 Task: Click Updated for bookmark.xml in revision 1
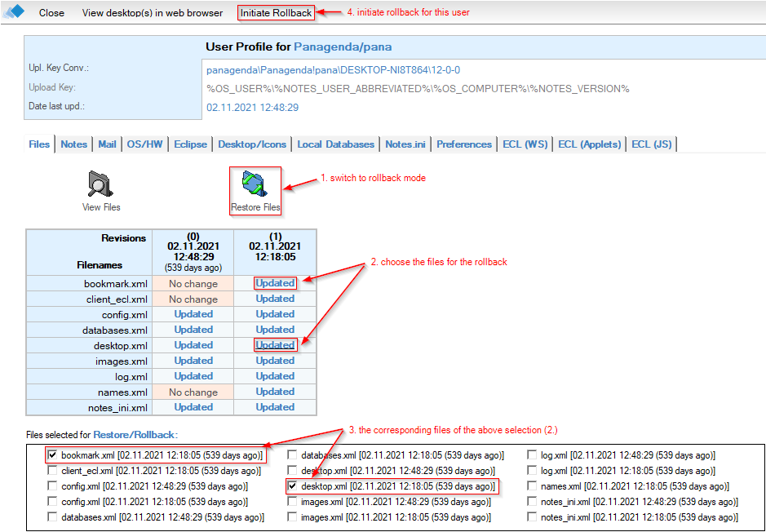[275, 283]
